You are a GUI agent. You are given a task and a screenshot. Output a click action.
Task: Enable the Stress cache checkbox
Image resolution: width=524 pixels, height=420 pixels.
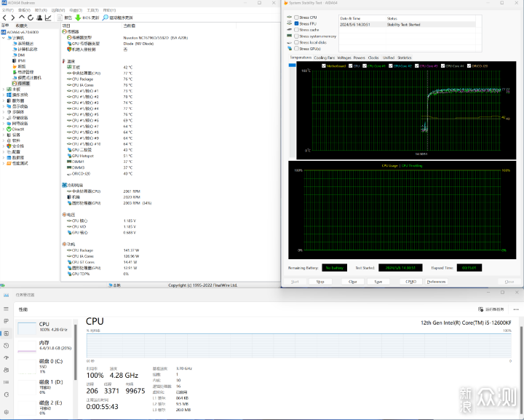tap(296, 30)
